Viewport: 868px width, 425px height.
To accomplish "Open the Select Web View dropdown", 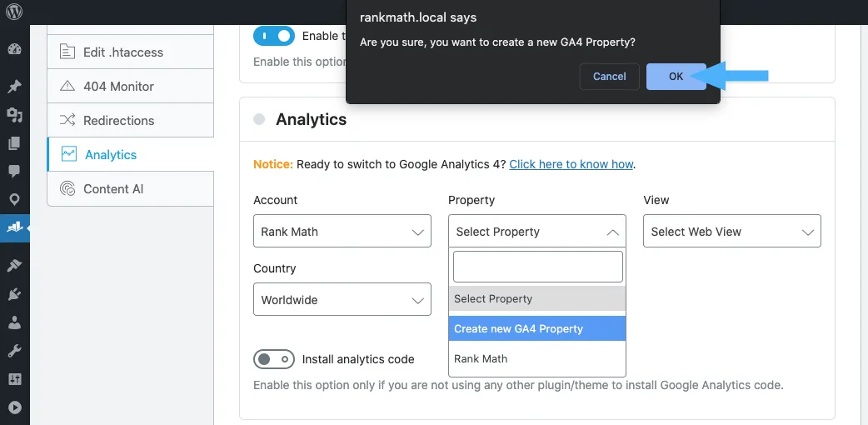I will coord(732,231).
